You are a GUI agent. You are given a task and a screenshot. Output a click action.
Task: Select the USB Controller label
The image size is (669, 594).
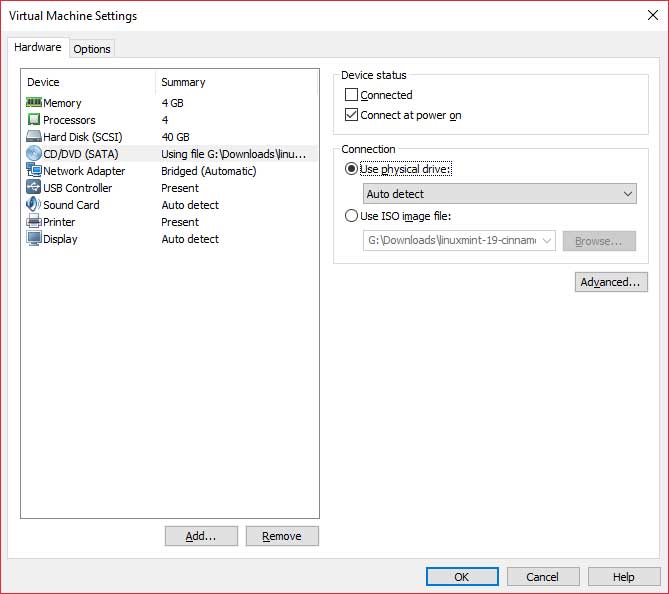(78, 188)
